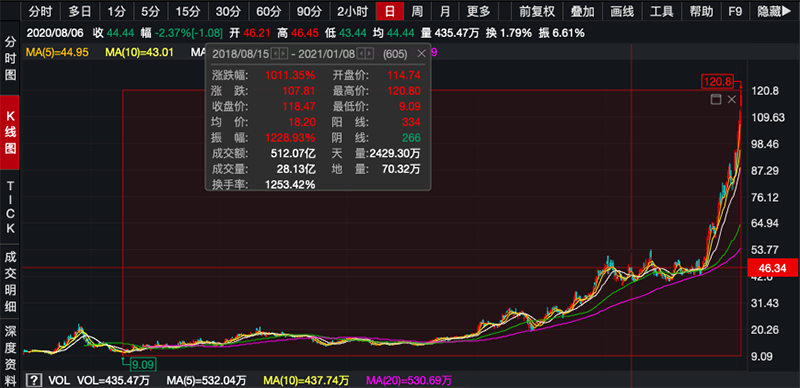Image resolution: width=800 pixels, height=388 pixels.
Task: Collapse the side panel using 隐藏 arrow
Action: 774,11
